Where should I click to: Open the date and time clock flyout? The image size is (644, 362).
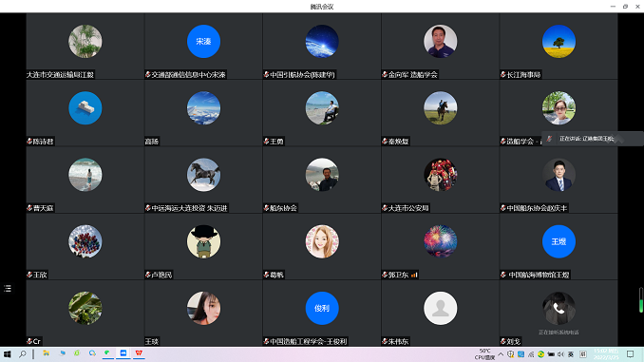pyautogui.click(x=606, y=354)
